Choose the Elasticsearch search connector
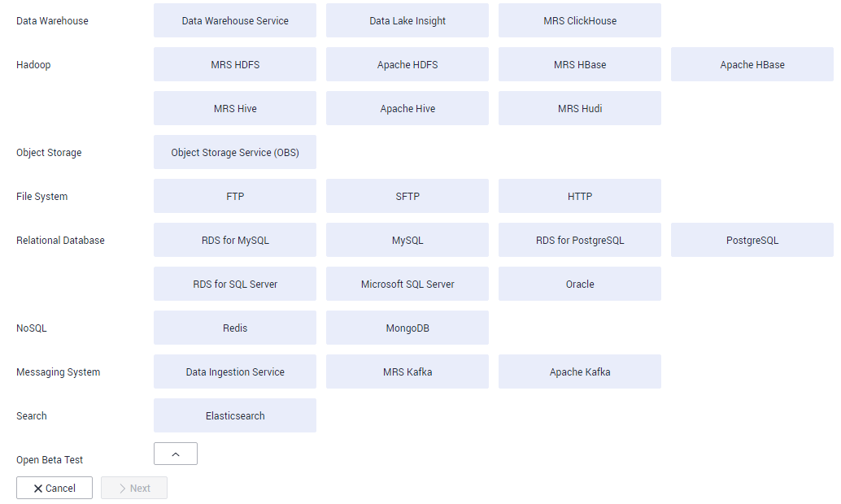The width and height of the screenshot is (841, 504). tap(235, 416)
